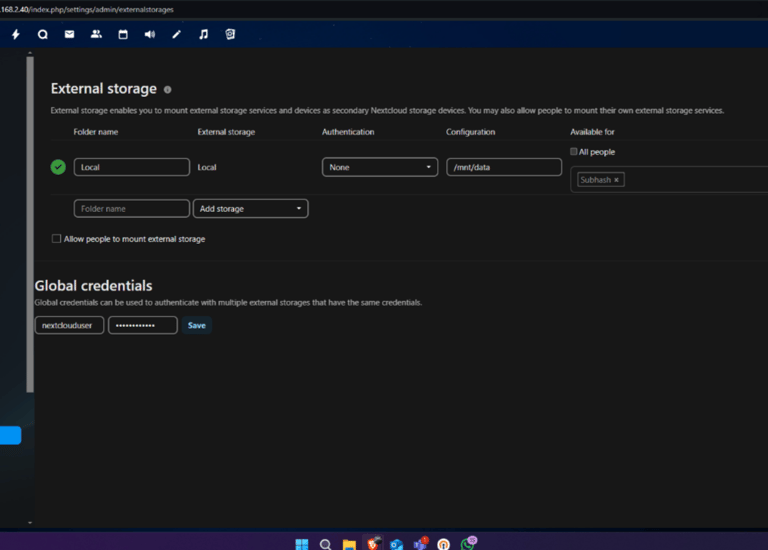Remove Subhash from Available for
768x550 pixels.
click(616, 180)
